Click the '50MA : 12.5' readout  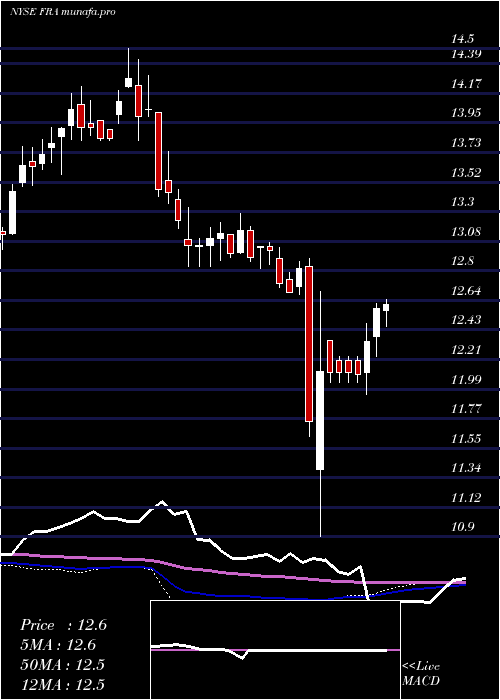(x=62, y=665)
